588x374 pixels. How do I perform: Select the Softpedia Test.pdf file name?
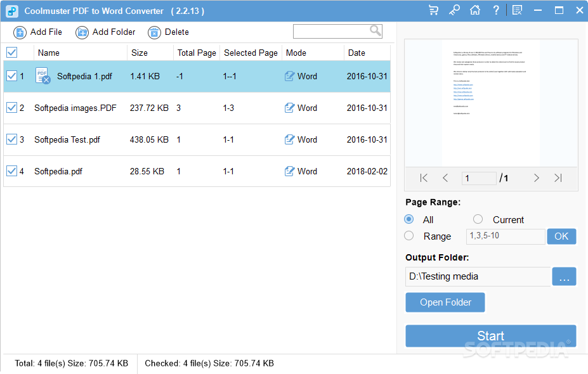click(x=67, y=140)
